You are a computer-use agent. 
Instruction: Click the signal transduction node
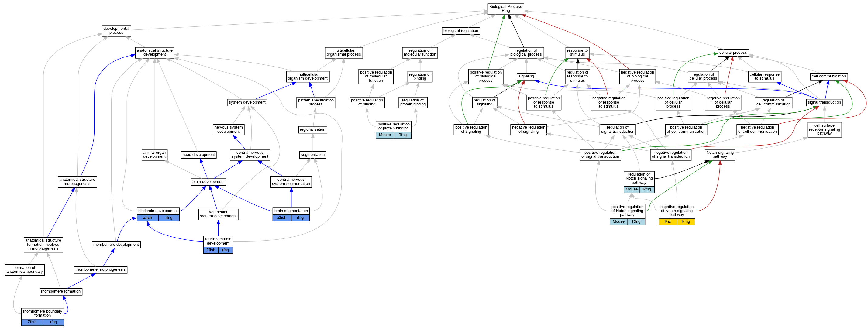coord(824,102)
